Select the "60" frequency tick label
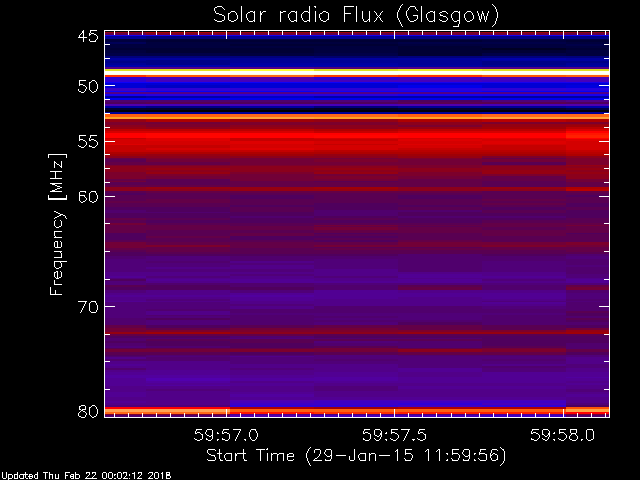This screenshot has width=640, height=480. coord(88,197)
